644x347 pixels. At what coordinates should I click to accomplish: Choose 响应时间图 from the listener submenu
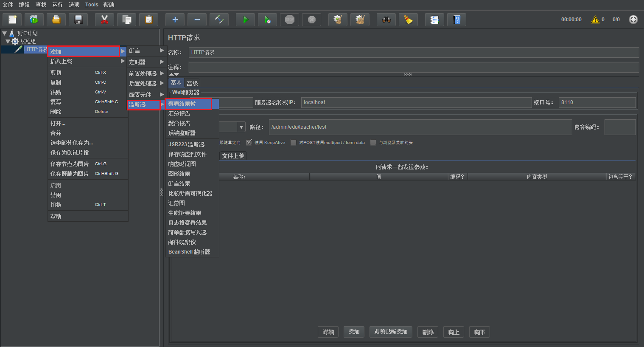point(192,164)
